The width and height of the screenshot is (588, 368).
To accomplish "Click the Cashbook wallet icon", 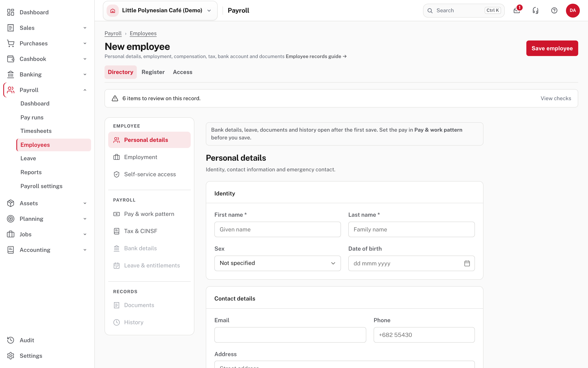I will tap(10, 59).
